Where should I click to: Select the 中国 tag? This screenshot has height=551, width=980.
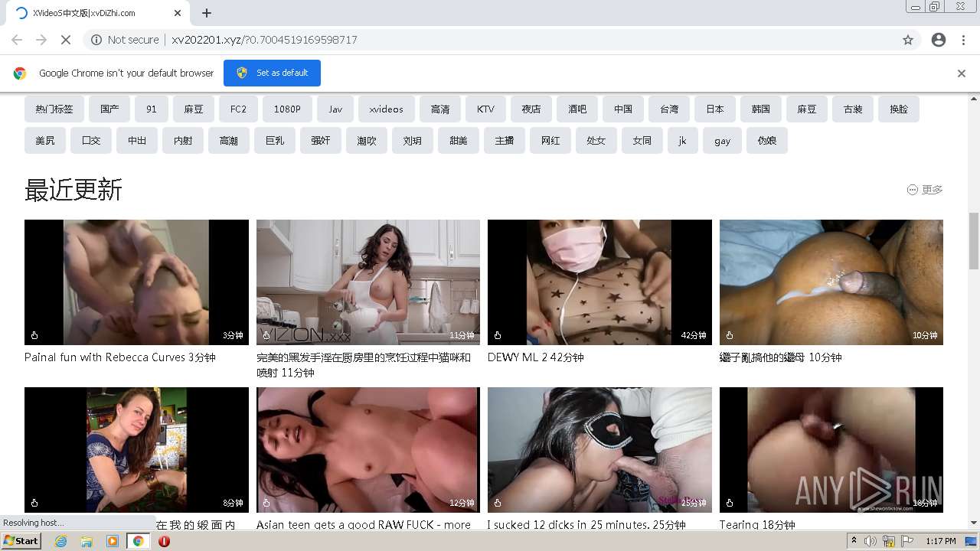623,109
